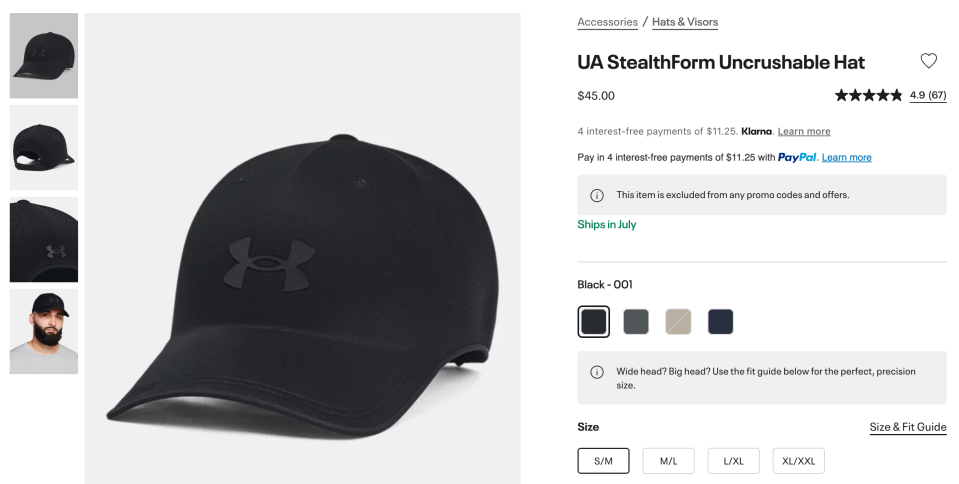Open the 4.9 (67) reviews link
The height and width of the screenshot is (484, 959).
point(927,96)
